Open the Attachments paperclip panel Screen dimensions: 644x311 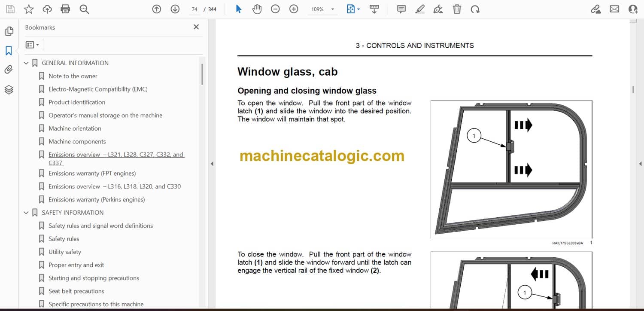[x=9, y=70]
